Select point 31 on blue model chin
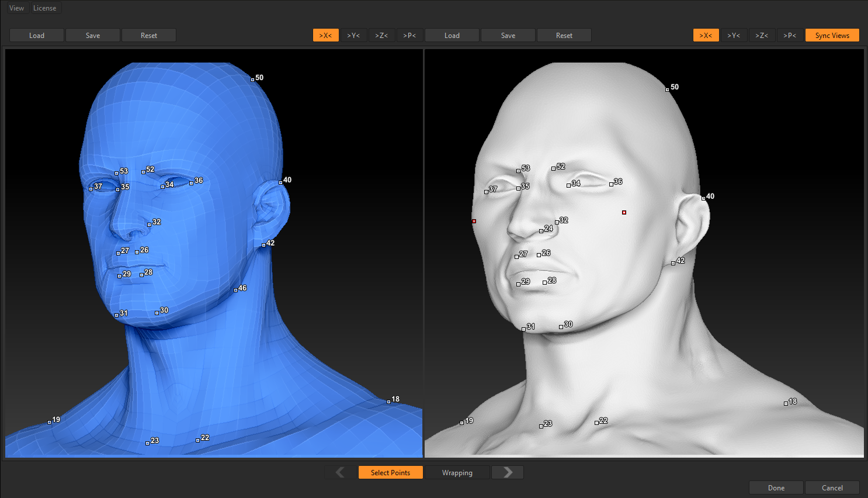 click(116, 315)
